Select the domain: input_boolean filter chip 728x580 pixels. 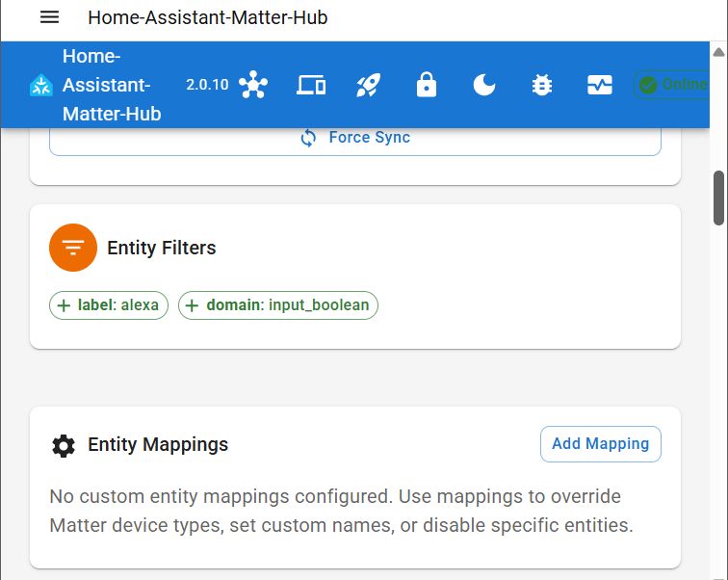[278, 305]
